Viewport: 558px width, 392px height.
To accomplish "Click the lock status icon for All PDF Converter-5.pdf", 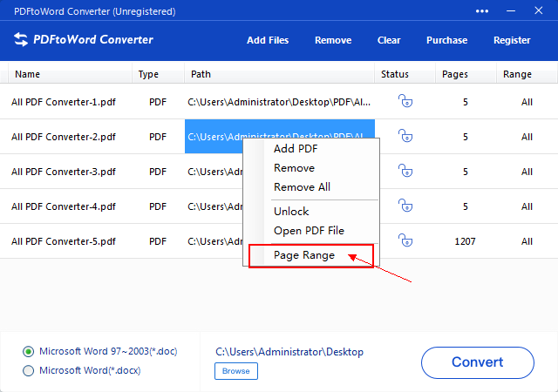I will tap(405, 240).
